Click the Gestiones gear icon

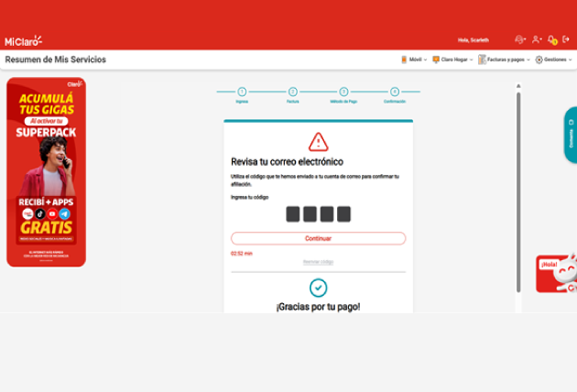point(539,60)
